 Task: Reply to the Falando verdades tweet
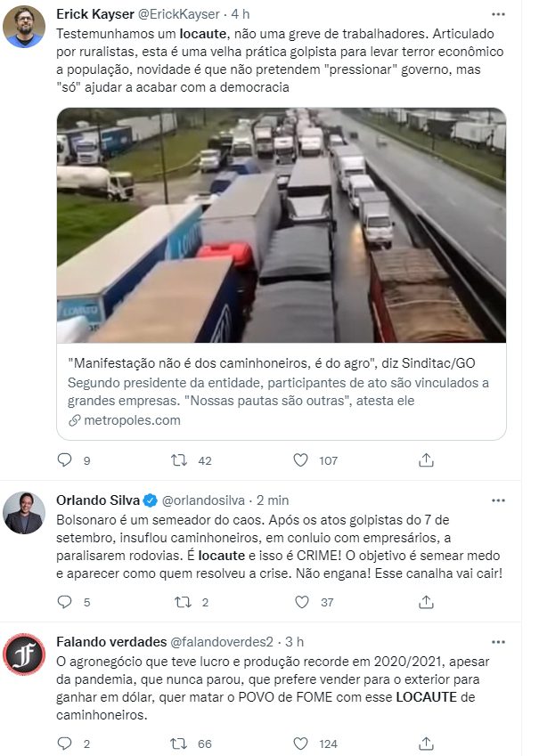(x=63, y=743)
